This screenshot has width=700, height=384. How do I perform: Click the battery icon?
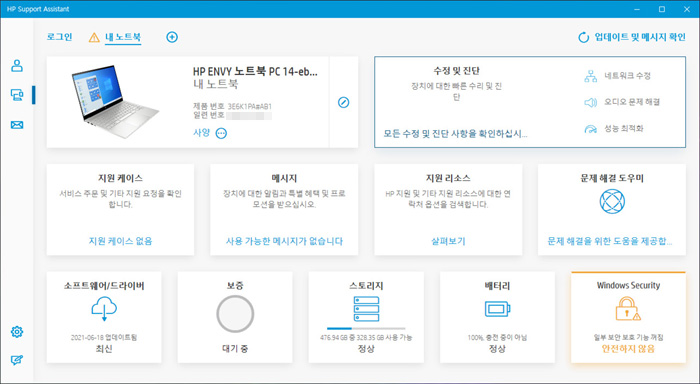point(497,309)
